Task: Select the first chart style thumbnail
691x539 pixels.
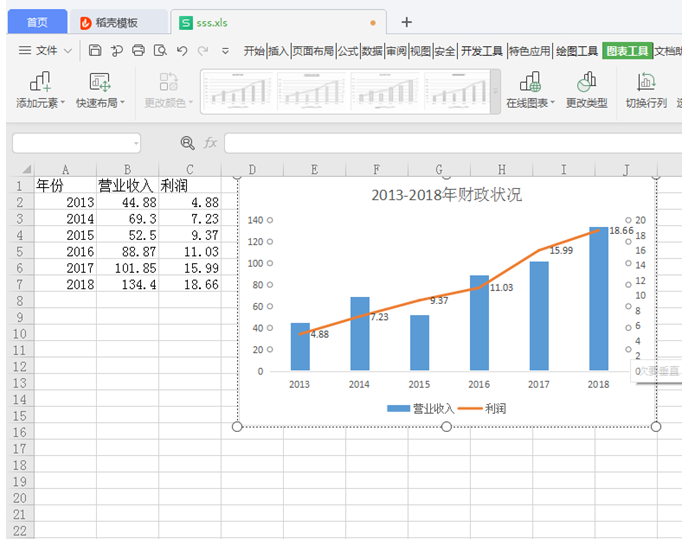Action: [x=238, y=92]
